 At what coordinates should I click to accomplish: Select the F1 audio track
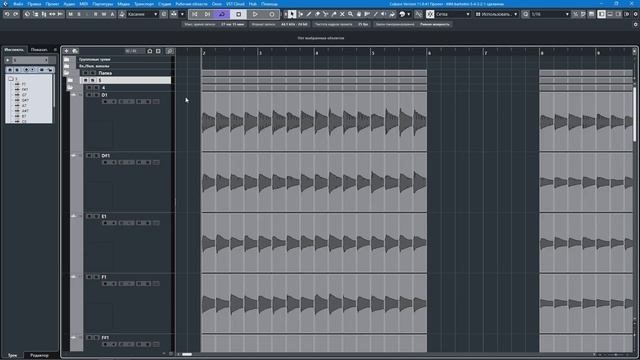(x=127, y=304)
